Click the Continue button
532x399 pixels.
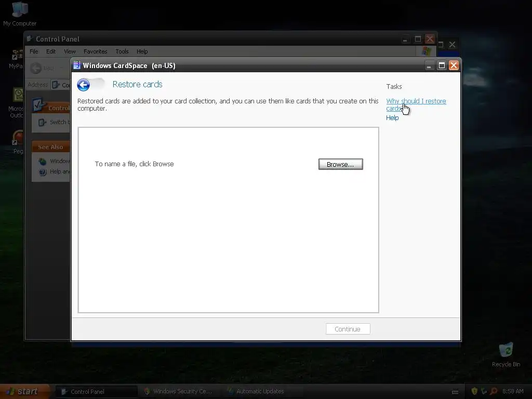(348, 329)
